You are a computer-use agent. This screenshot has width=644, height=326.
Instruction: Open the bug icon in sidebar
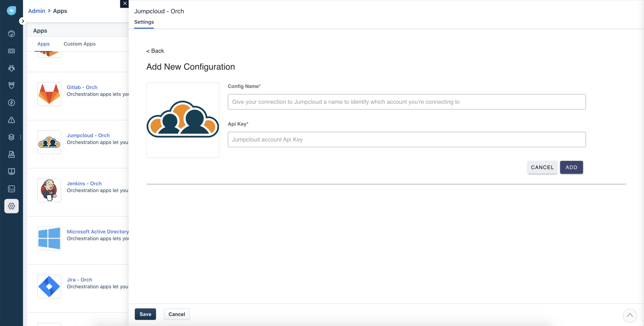pyautogui.click(x=12, y=68)
